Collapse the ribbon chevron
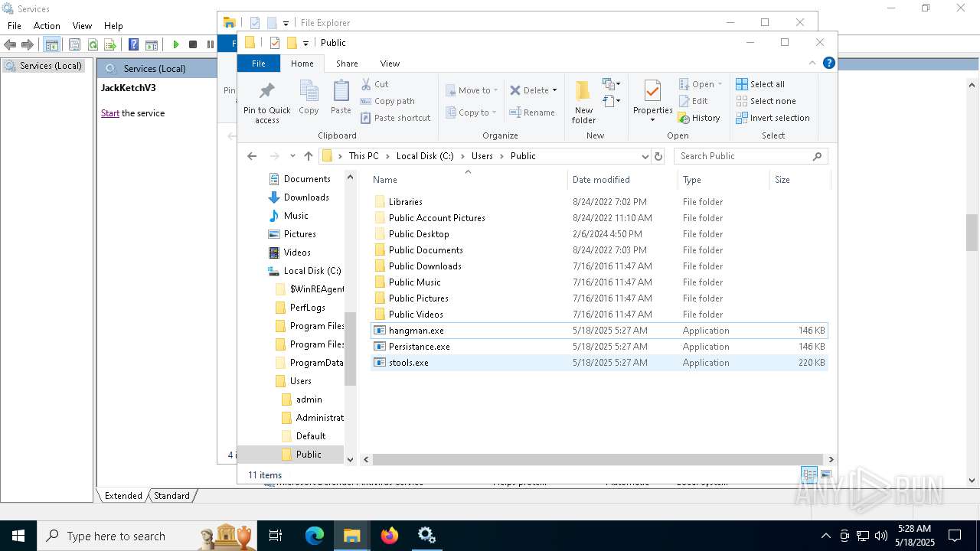Image resolution: width=980 pixels, height=551 pixels. tap(812, 63)
